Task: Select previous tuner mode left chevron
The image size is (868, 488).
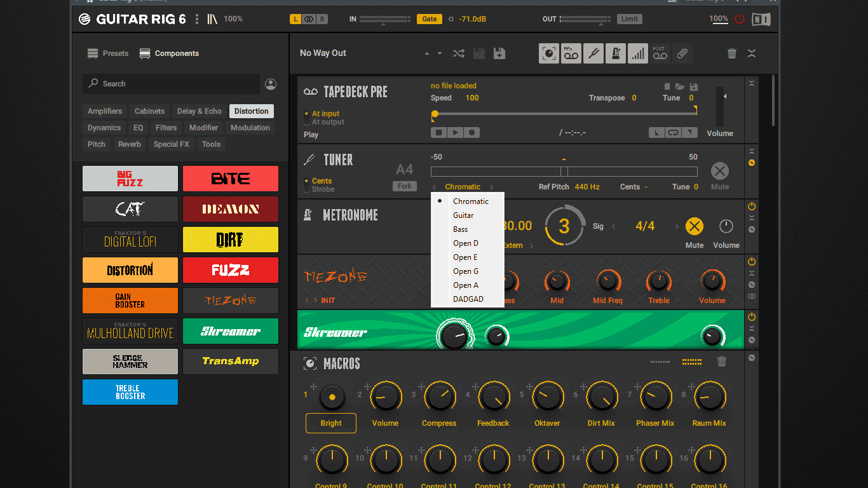Action: click(435, 187)
